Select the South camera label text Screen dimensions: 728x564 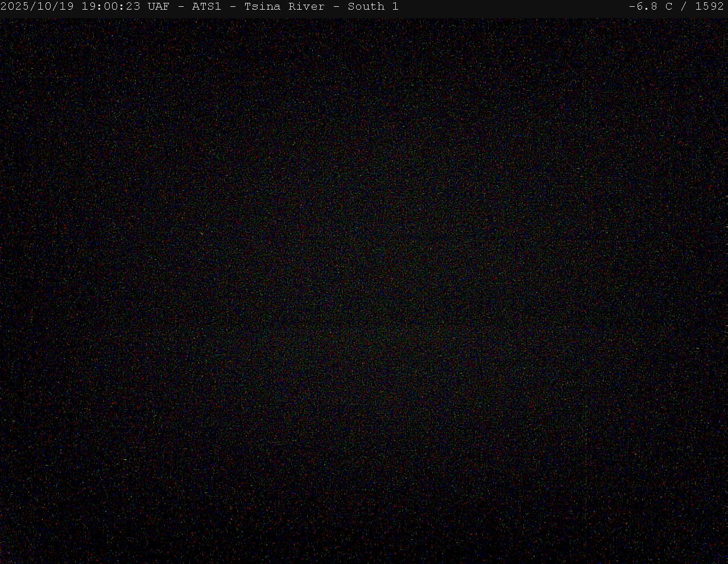366,7
